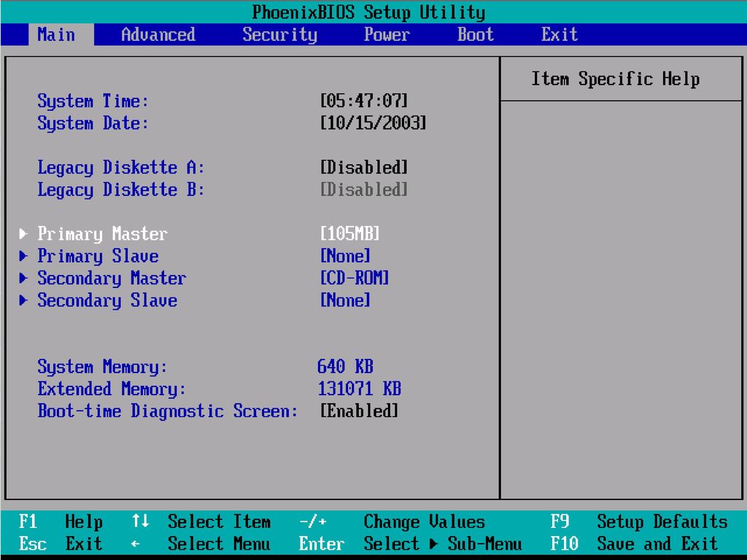Open the Power menu tab
The height and width of the screenshot is (560, 747).
coord(387,34)
